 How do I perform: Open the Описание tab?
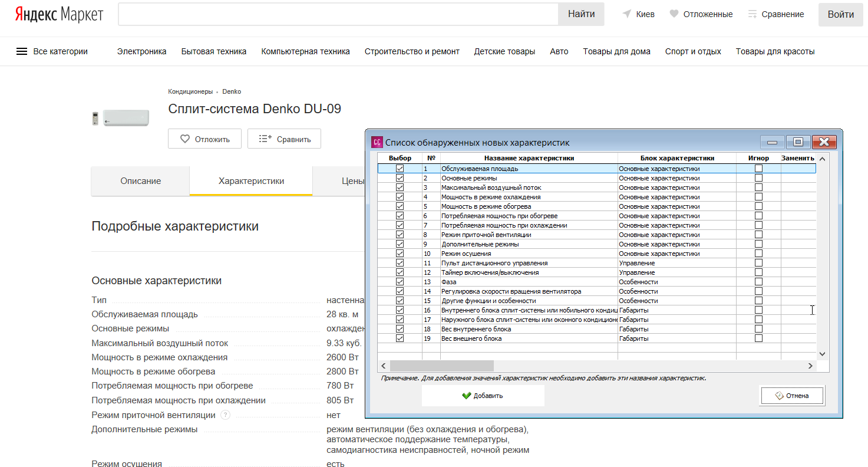pos(140,181)
